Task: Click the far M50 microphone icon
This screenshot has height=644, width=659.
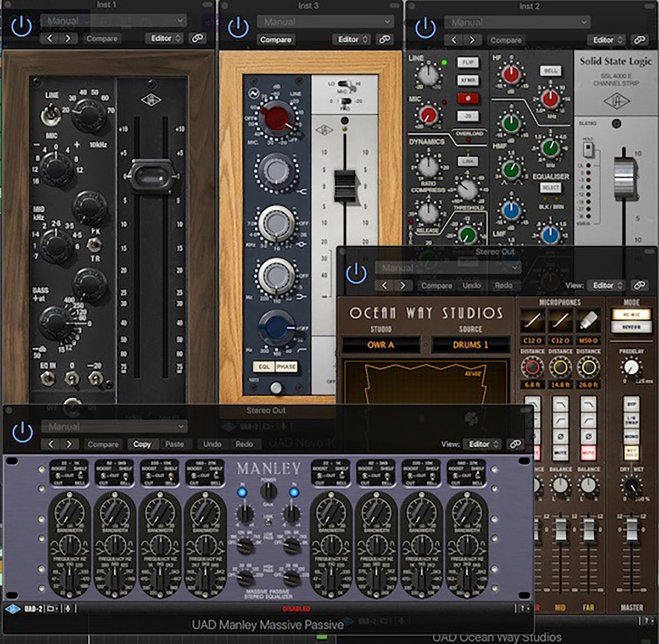Action: [x=588, y=321]
